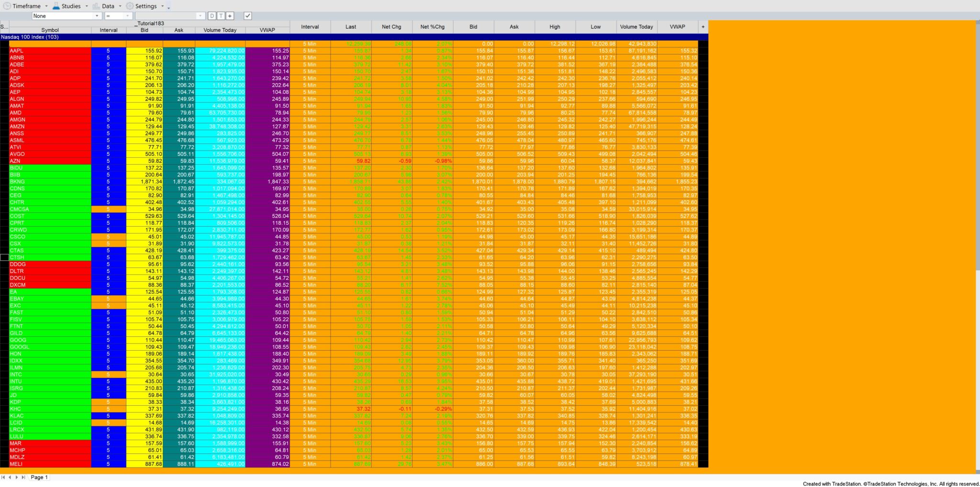Expand the Settings dropdown arrow

click(162, 6)
